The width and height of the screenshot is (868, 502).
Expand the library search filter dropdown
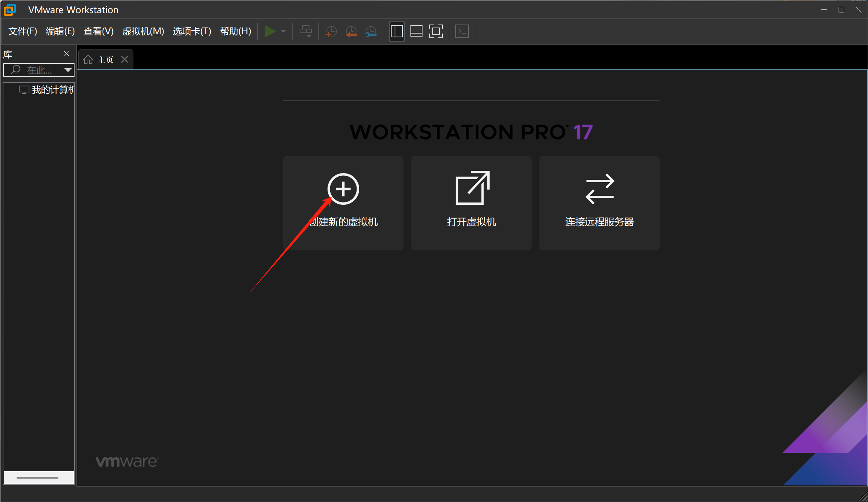68,70
